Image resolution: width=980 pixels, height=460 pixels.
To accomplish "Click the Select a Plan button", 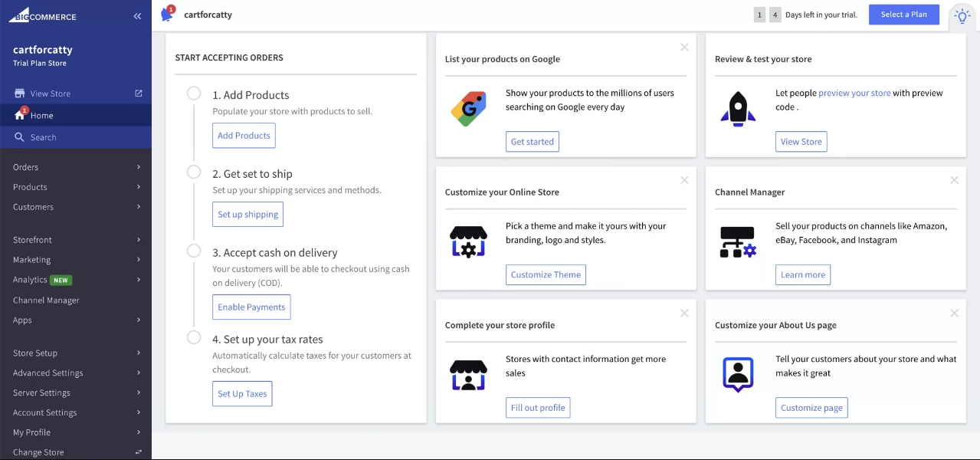I will (903, 15).
